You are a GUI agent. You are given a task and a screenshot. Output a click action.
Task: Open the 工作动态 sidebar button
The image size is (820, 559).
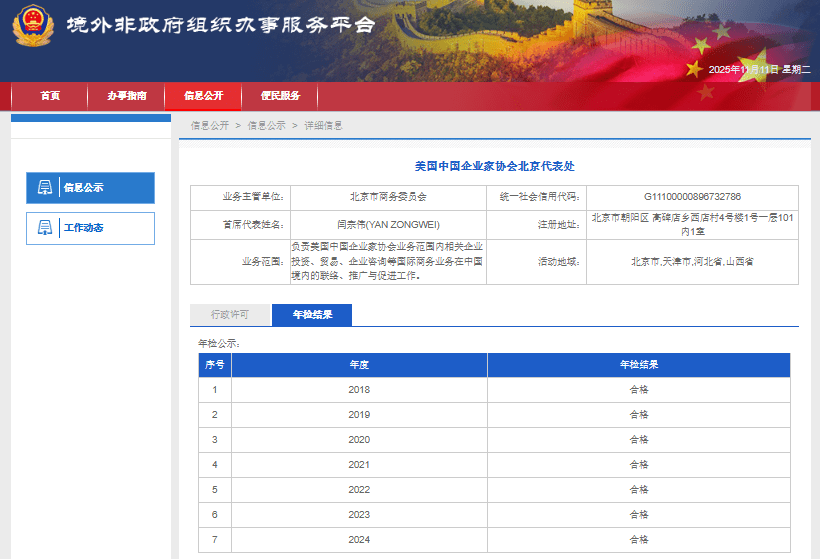pos(90,228)
